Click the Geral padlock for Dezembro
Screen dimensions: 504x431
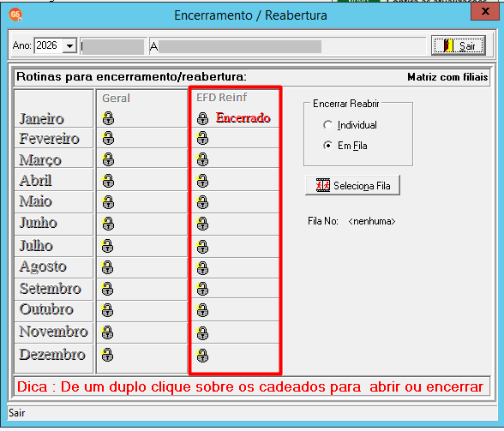107,355
